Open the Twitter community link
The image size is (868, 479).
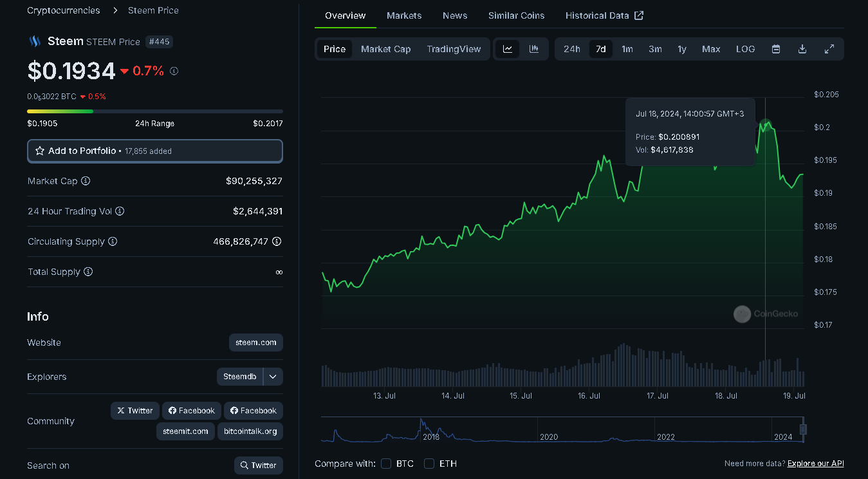pos(135,411)
